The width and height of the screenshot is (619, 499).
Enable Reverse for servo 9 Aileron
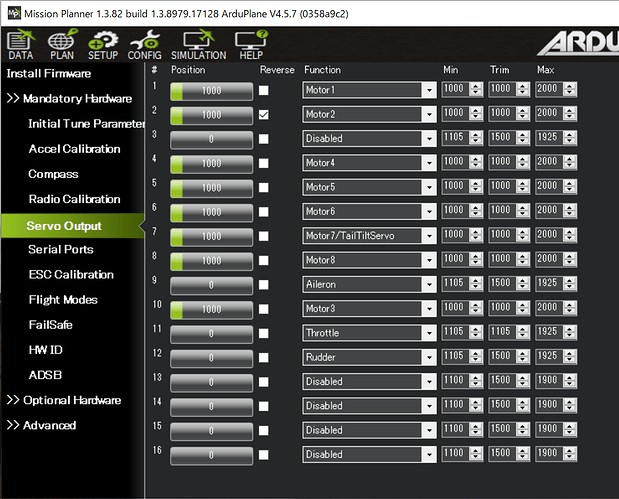click(264, 285)
